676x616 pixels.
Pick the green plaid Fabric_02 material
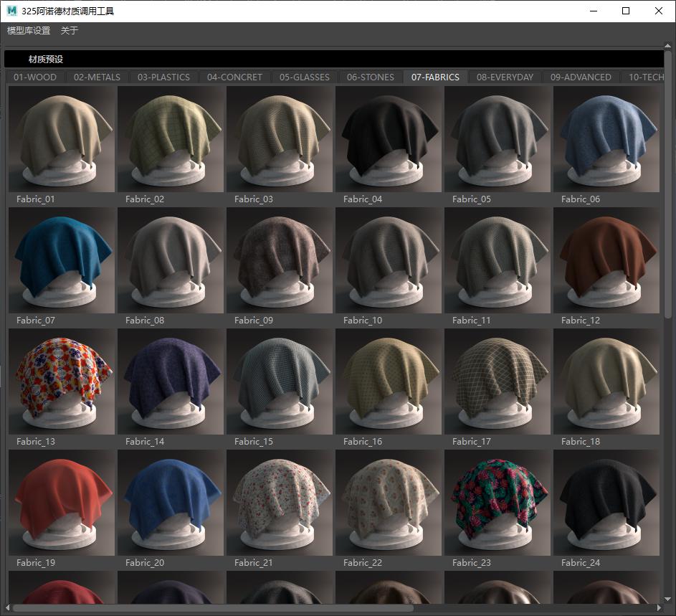[171, 139]
